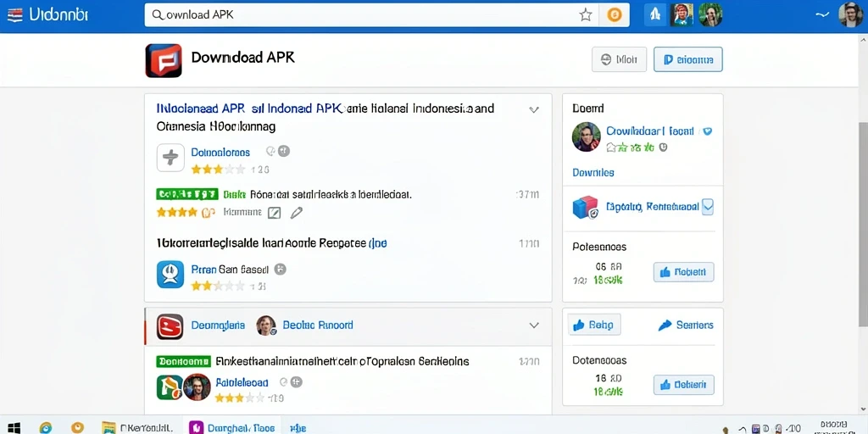
Task: Click the search magnifier icon
Action: point(157,15)
